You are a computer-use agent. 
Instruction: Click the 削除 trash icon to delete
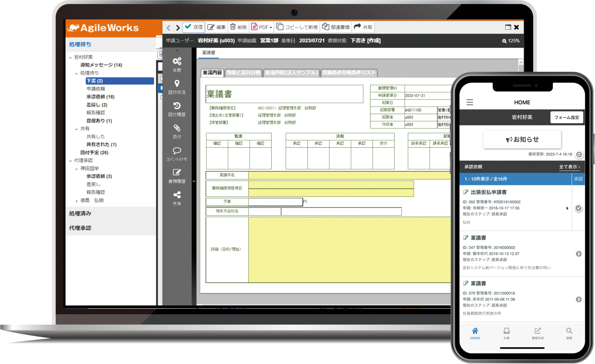pos(234,27)
